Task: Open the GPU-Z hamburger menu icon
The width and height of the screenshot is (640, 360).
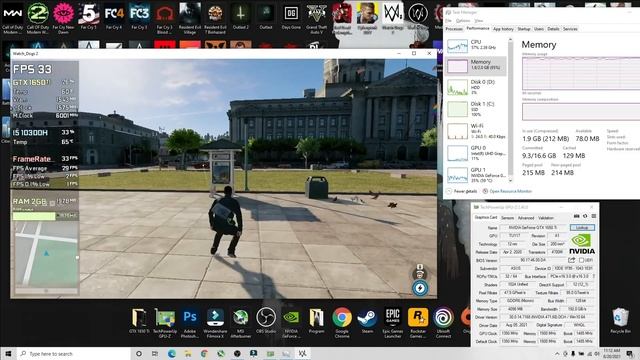Action: click(593, 216)
